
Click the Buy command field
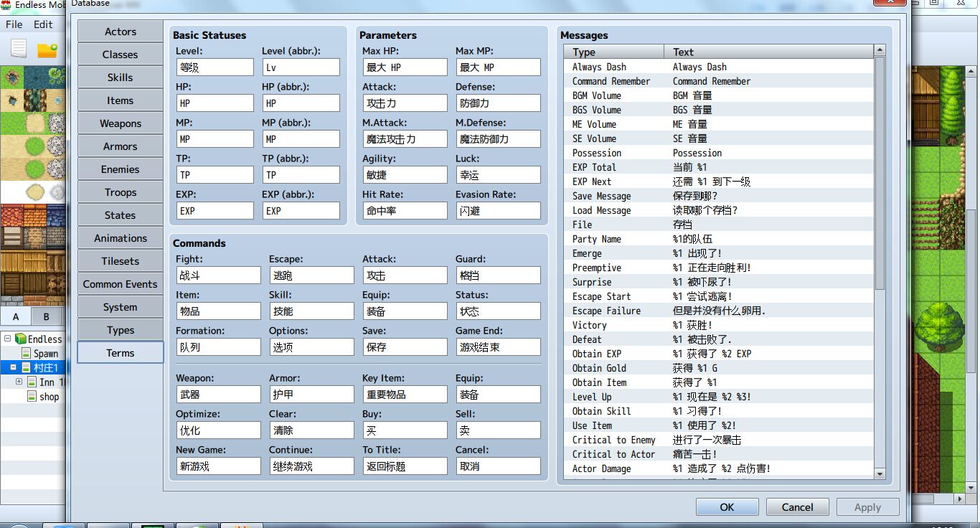(x=405, y=430)
